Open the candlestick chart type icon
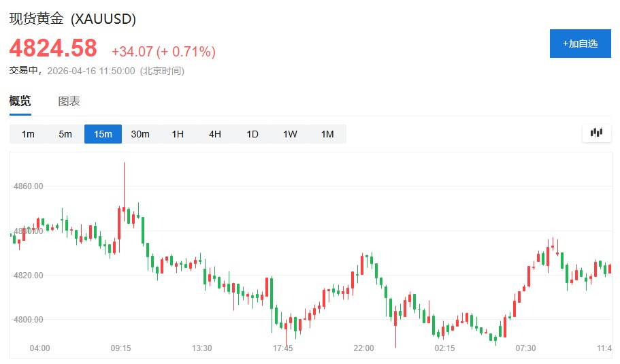Screen dimensions: 620x364 point(597,133)
